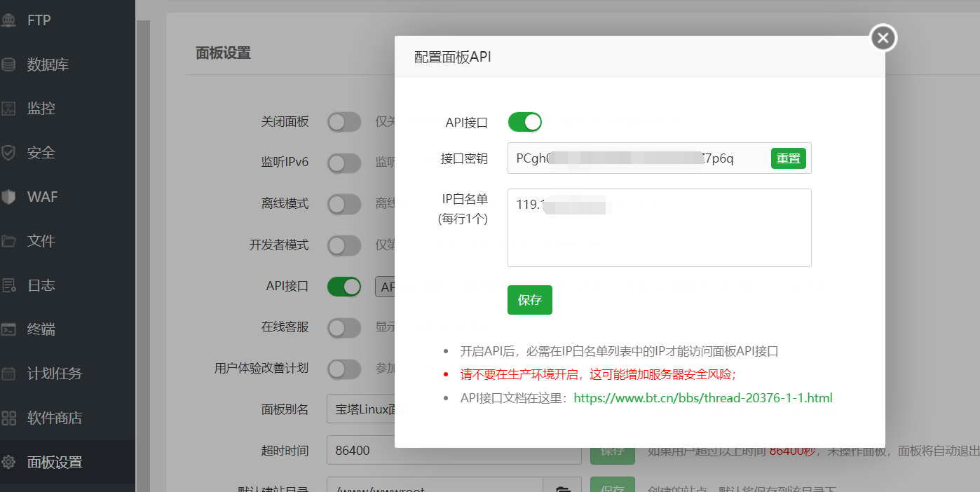Click the security shield icon
Screen dimensions: 980x492
[x=8, y=153]
